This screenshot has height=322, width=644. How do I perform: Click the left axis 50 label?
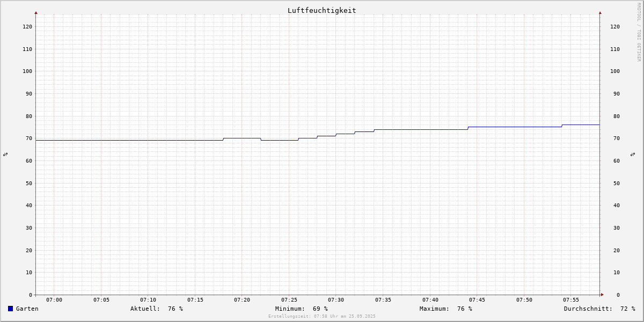[29, 183]
